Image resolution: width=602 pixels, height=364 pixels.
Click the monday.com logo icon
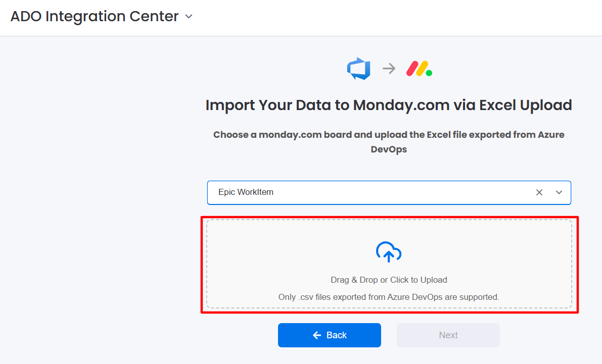(419, 69)
